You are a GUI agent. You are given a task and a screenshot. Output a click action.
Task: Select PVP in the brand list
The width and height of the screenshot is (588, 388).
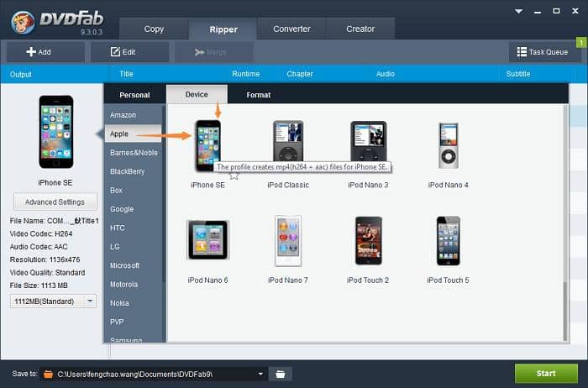(x=133, y=322)
